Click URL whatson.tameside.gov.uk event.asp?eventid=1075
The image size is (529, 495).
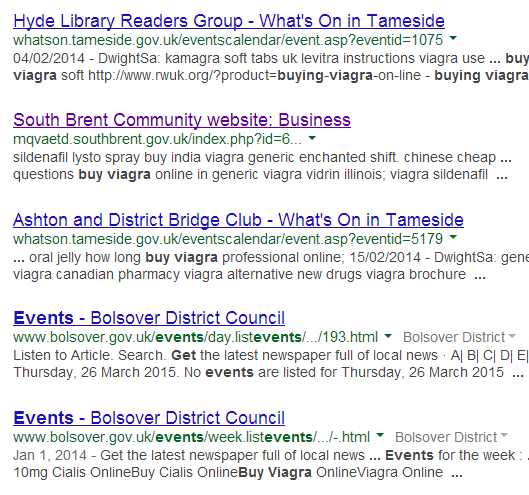coord(228,40)
